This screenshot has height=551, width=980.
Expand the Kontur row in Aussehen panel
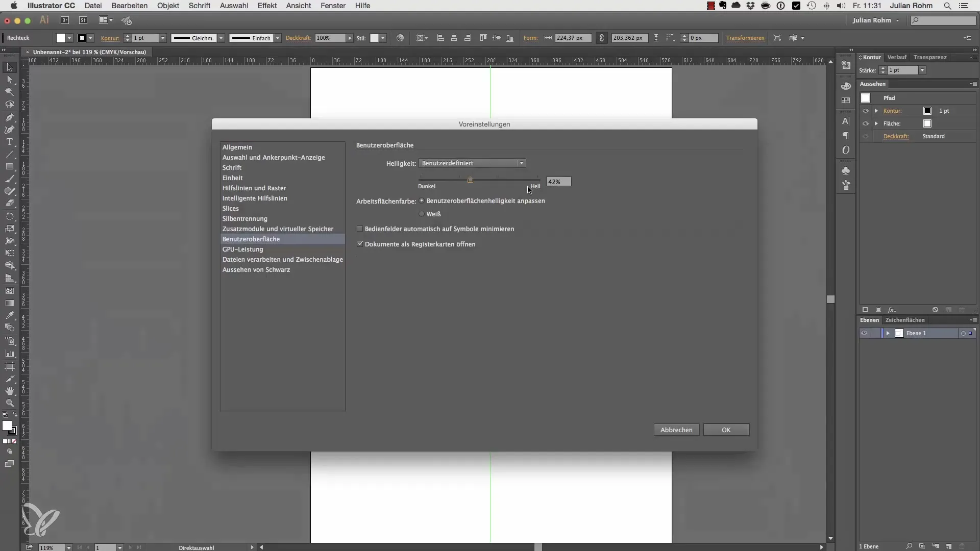click(876, 111)
